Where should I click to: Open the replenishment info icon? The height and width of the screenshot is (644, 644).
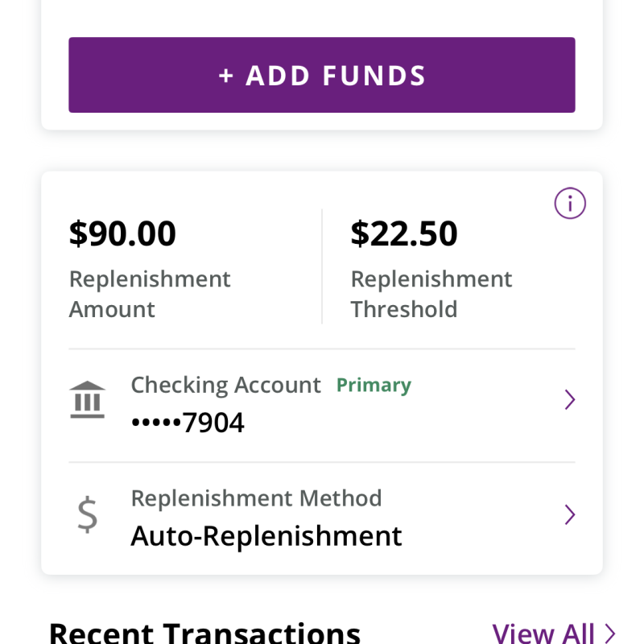[x=570, y=204]
